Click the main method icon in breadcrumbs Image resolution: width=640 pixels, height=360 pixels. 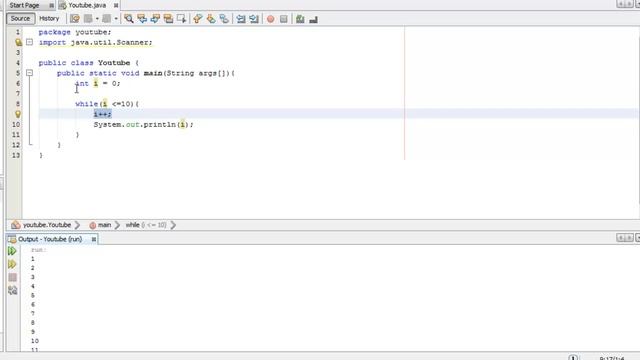[x=93, y=225]
